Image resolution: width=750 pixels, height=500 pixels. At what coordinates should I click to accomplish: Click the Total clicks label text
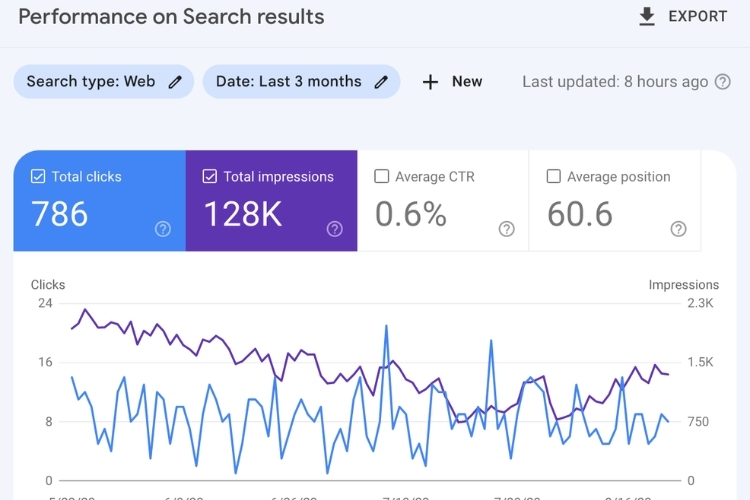[87, 177]
